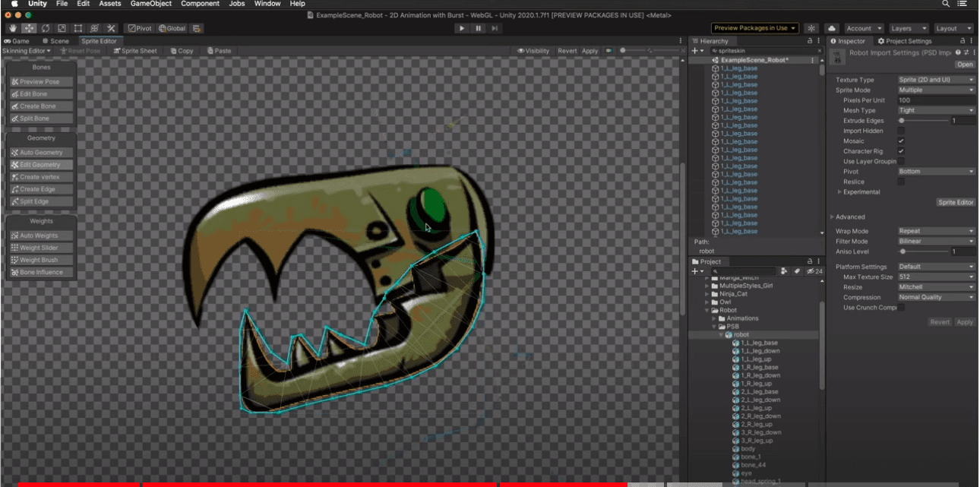The image size is (980, 487).
Task: Open Texture Type dropdown
Action: coord(936,80)
